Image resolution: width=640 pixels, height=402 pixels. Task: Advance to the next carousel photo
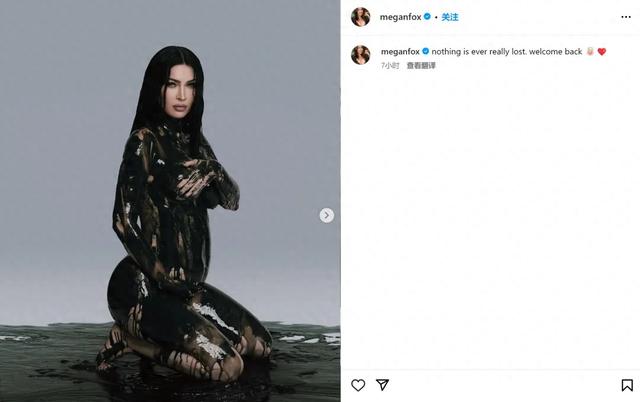pos(327,215)
